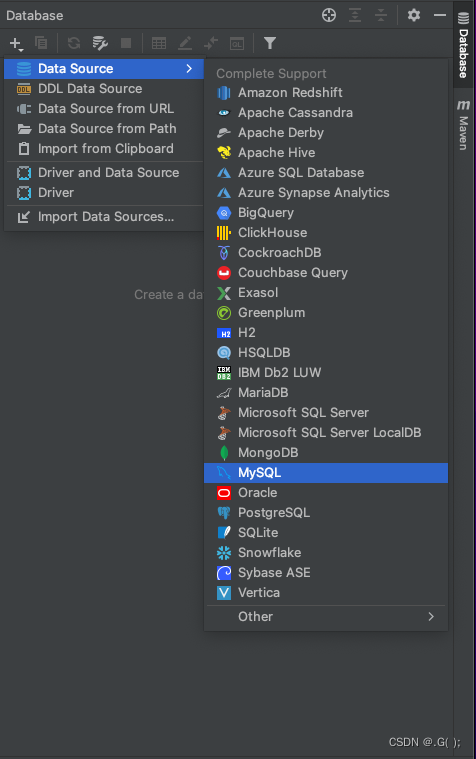Select Snowflake data source
Screen dimensions: 476x759
click(x=326, y=552)
